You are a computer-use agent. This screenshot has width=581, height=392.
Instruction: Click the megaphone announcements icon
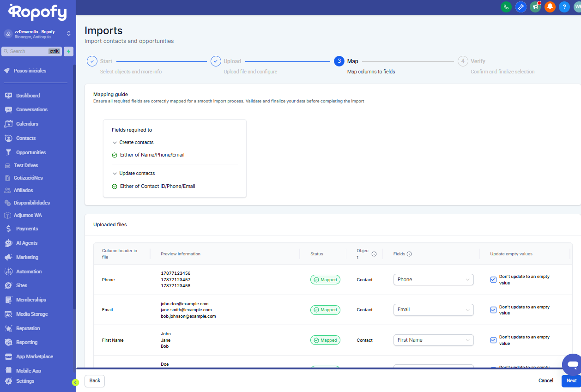[535, 7]
